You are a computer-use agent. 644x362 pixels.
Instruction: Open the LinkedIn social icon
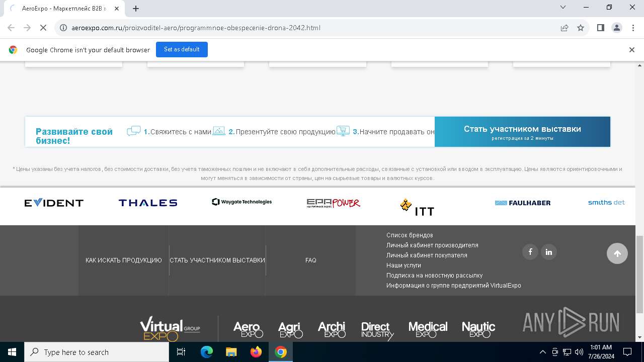pyautogui.click(x=549, y=252)
